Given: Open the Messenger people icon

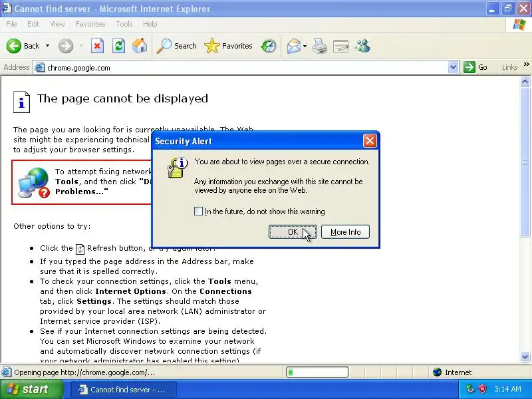Looking at the screenshot, I should click(362, 46).
